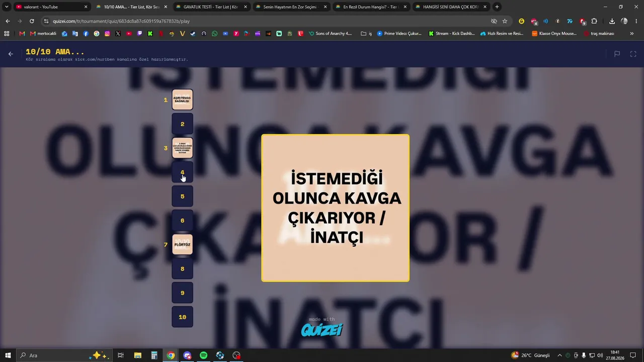Open the WhatsApp bookmark
644x362 pixels.
click(214, 34)
